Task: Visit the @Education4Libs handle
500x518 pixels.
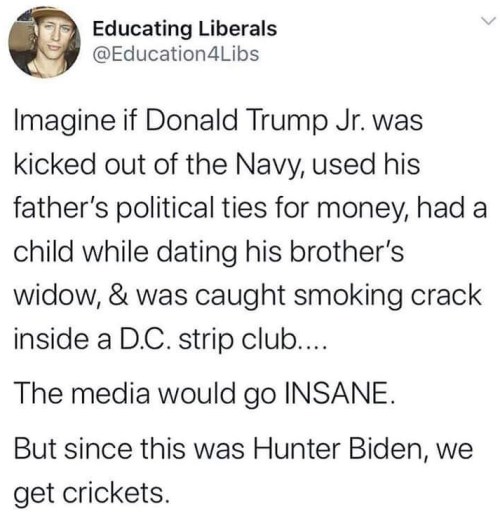Action: (x=176, y=54)
